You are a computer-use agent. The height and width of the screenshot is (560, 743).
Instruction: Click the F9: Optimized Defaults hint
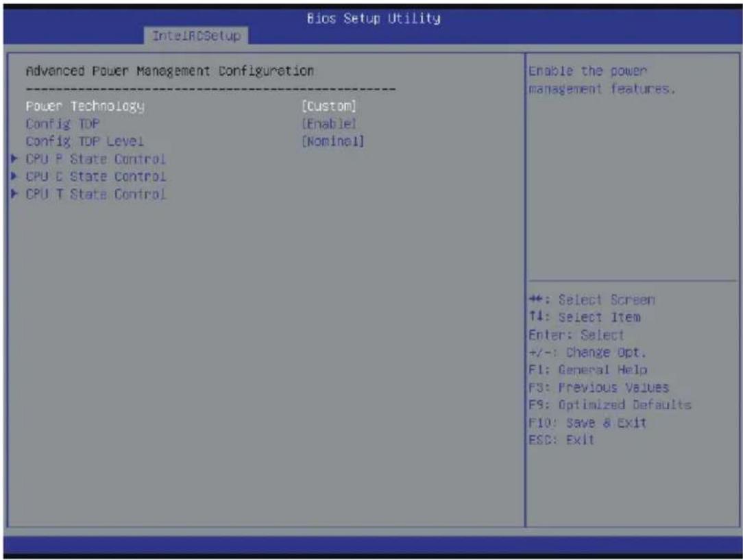(610, 405)
